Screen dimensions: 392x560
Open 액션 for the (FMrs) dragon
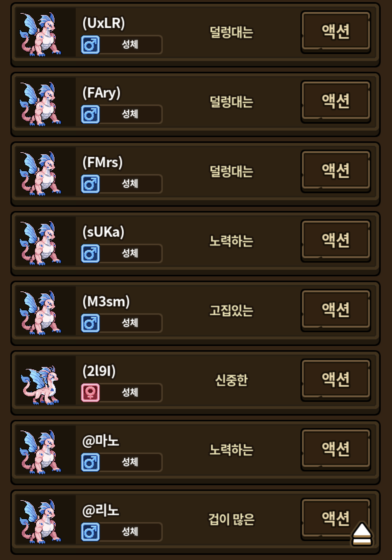pyautogui.click(x=336, y=171)
